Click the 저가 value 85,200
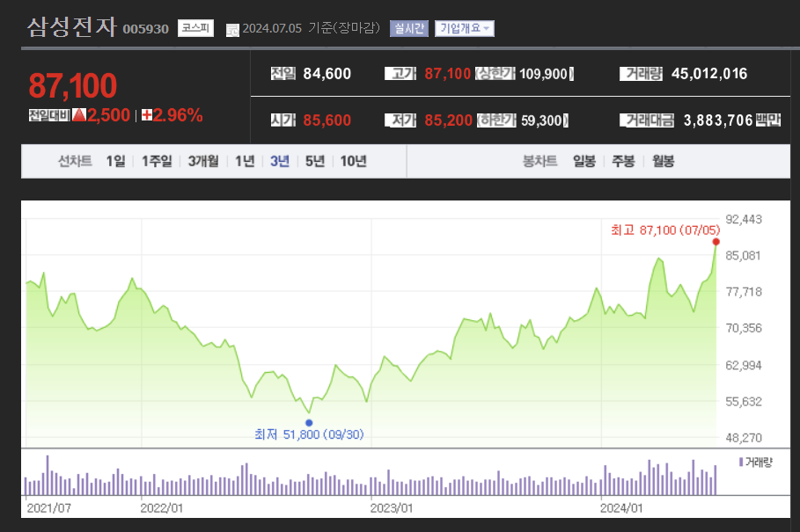This screenshot has height=532, width=800. [449, 120]
